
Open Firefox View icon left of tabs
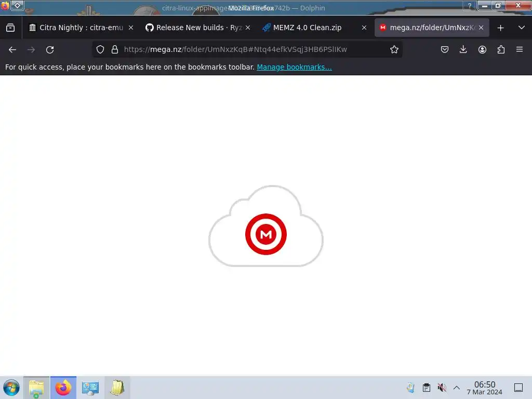(10, 28)
